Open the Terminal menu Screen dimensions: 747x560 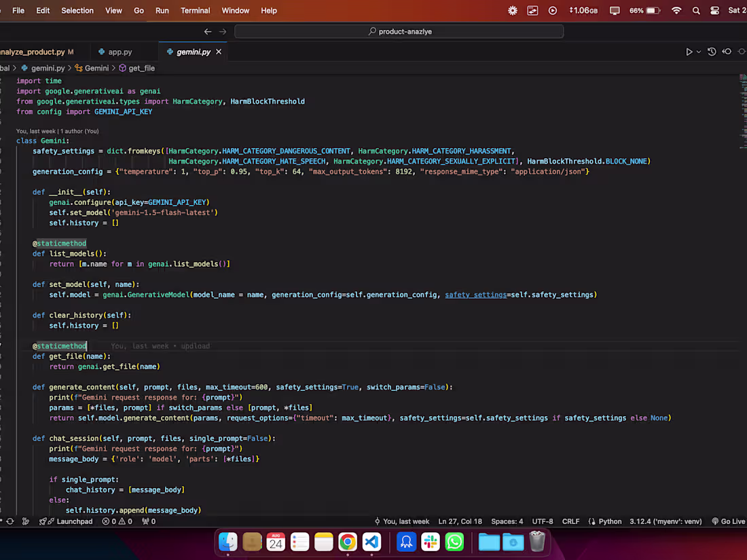pos(195,10)
